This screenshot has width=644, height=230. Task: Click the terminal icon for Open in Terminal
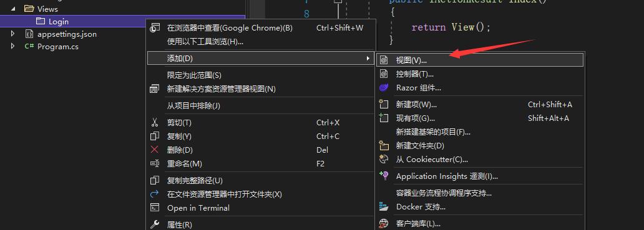coord(154,208)
